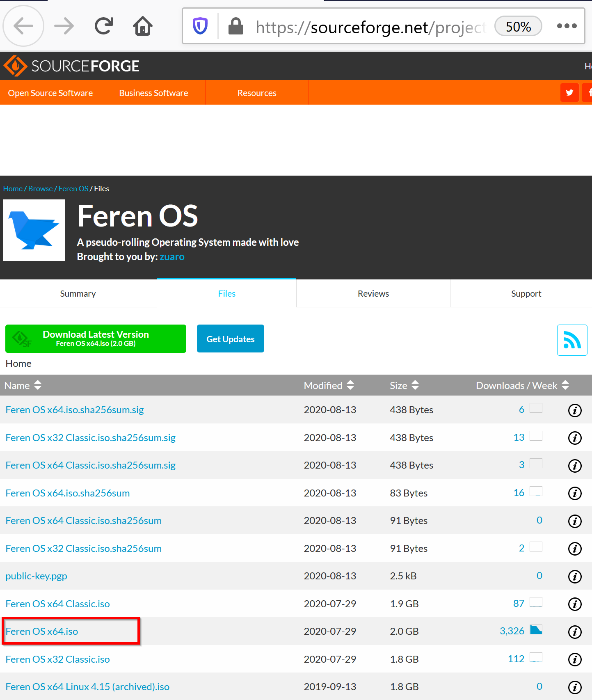Open info for Feren OS x64 Linux 4.15 archived
Viewport: 592px width, 700px height.
click(x=575, y=687)
